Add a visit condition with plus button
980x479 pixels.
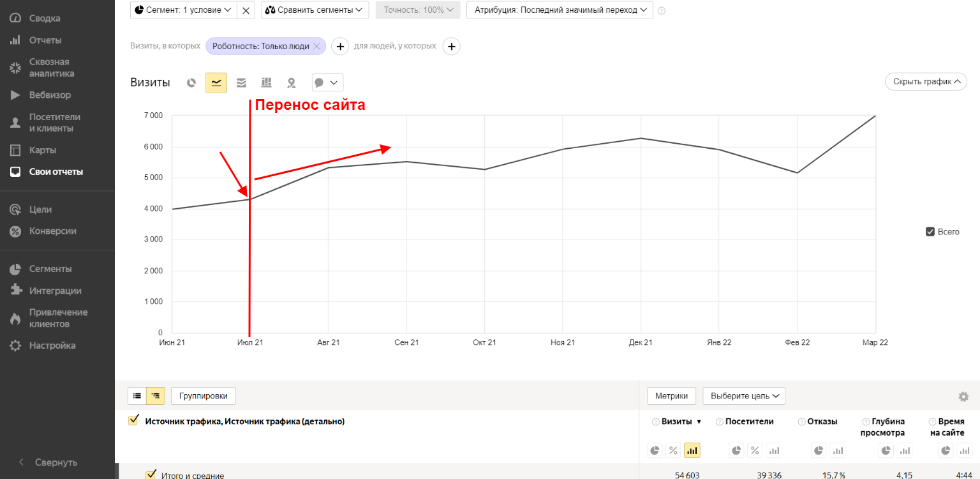point(340,46)
